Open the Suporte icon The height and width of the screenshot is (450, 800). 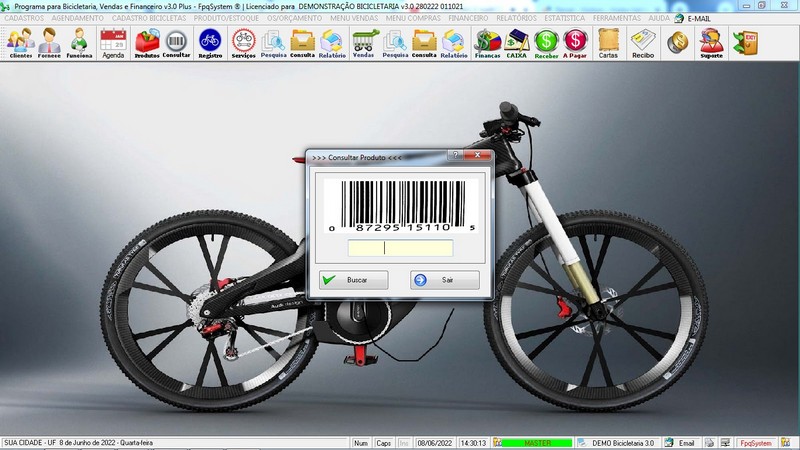tap(712, 43)
